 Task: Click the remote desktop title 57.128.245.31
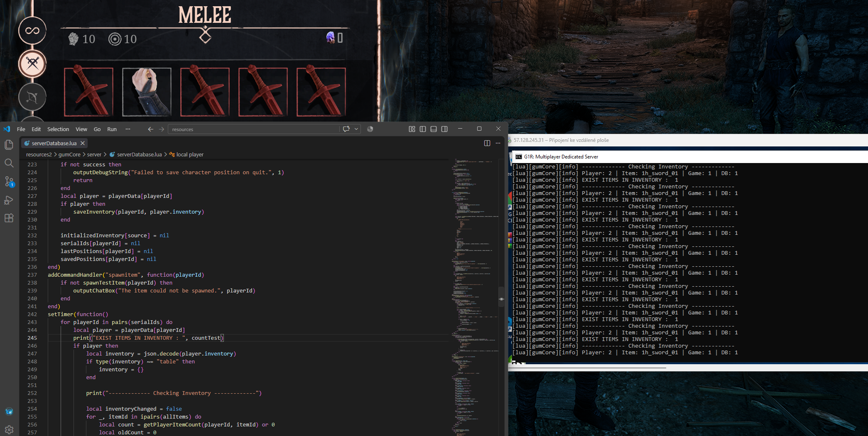(x=561, y=140)
